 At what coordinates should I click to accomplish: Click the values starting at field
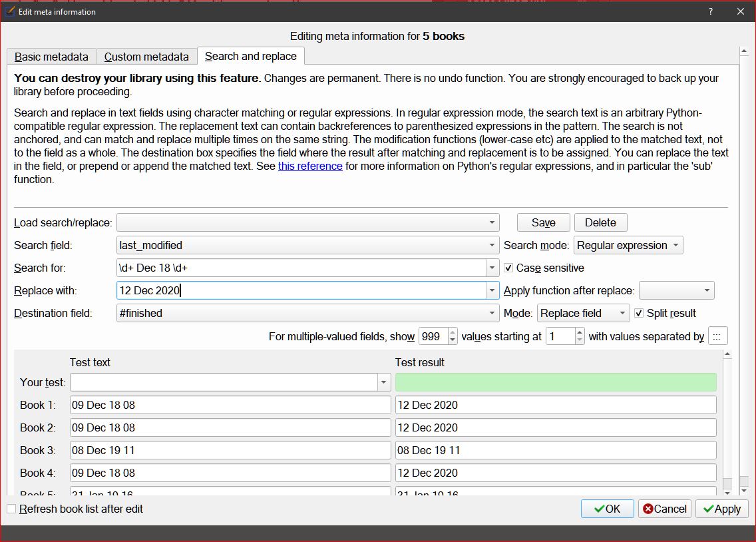coord(560,336)
